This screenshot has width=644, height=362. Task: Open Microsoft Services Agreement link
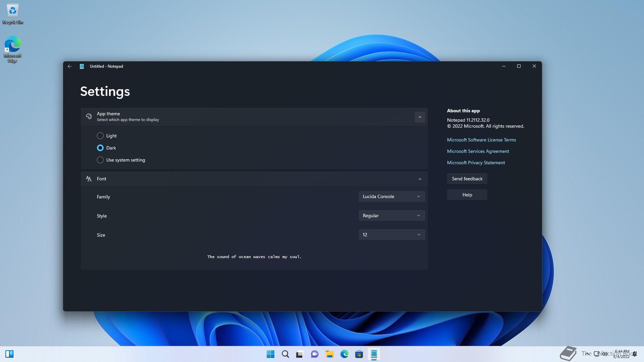478,151
